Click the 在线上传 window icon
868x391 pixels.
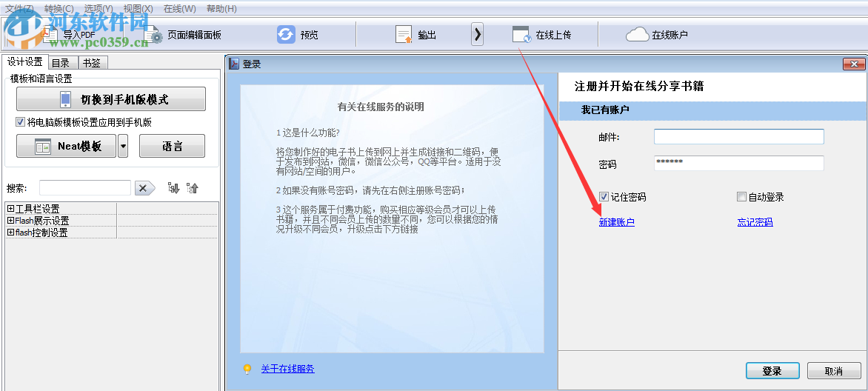(521, 34)
